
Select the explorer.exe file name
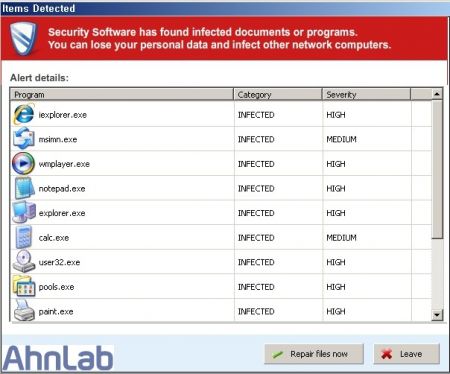[x=62, y=213]
